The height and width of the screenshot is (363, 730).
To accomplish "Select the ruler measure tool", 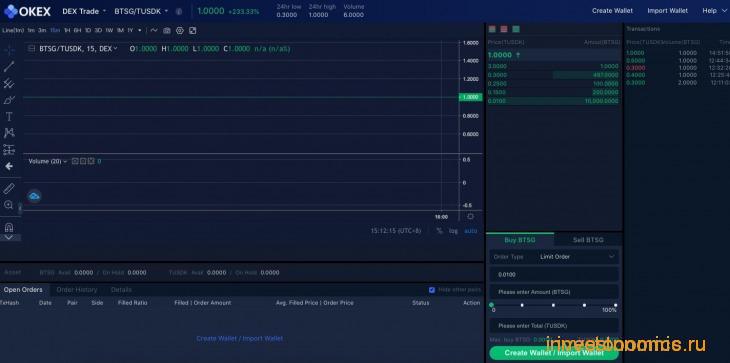I will coord(9,188).
